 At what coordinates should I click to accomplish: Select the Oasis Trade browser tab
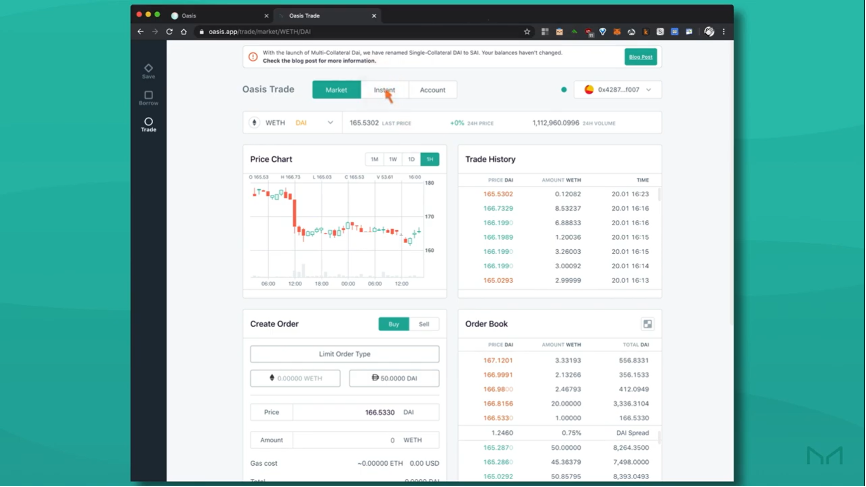[x=326, y=15]
